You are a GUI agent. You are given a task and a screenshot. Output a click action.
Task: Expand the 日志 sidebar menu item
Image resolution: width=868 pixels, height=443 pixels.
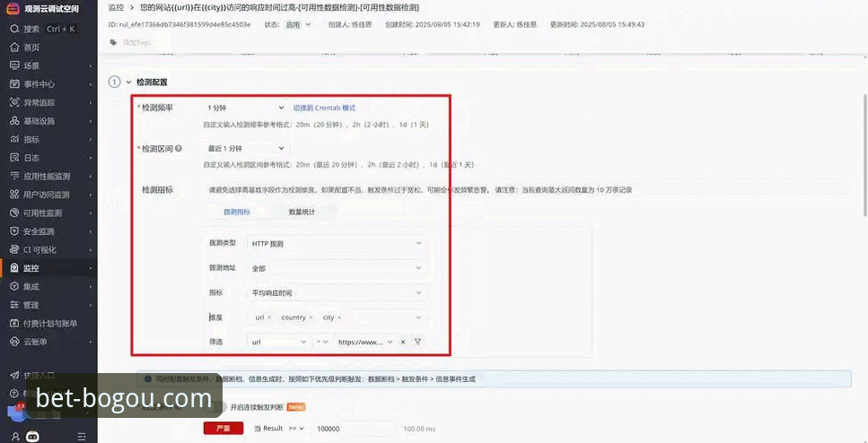pyautogui.click(x=48, y=158)
